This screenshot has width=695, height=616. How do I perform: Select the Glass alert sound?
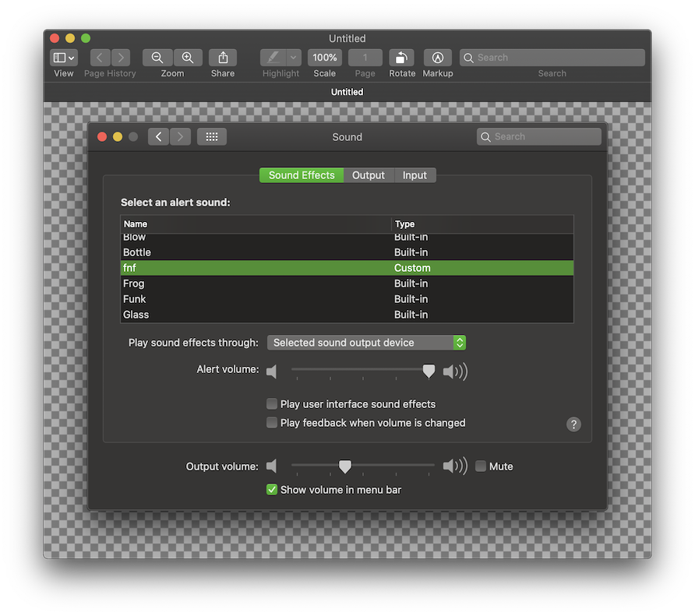(x=347, y=315)
